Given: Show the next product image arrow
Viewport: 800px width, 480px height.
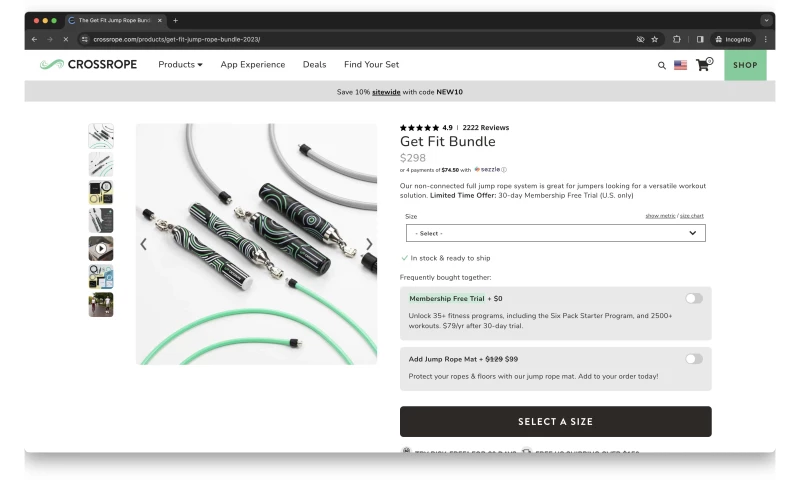Looking at the screenshot, I should click(369, 244).
